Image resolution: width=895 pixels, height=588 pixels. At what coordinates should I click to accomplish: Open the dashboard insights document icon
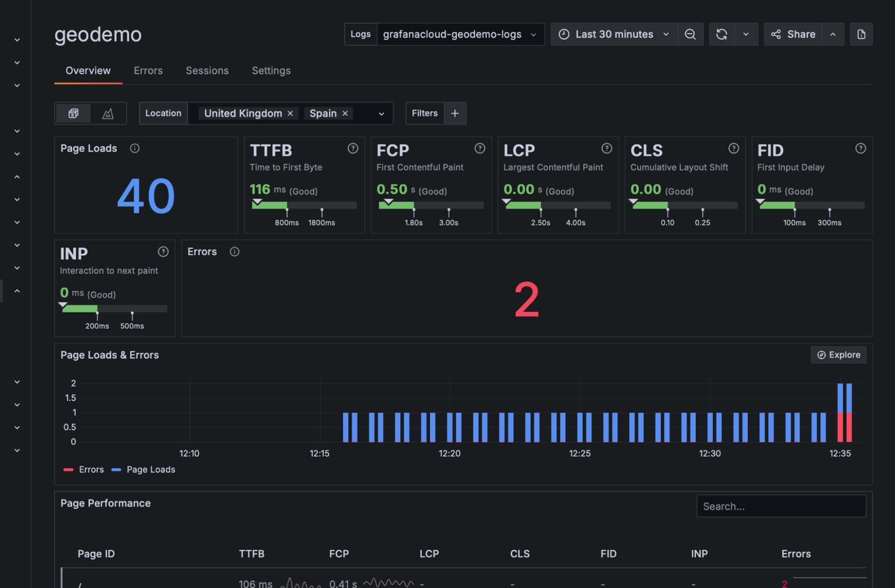[861, 34]
